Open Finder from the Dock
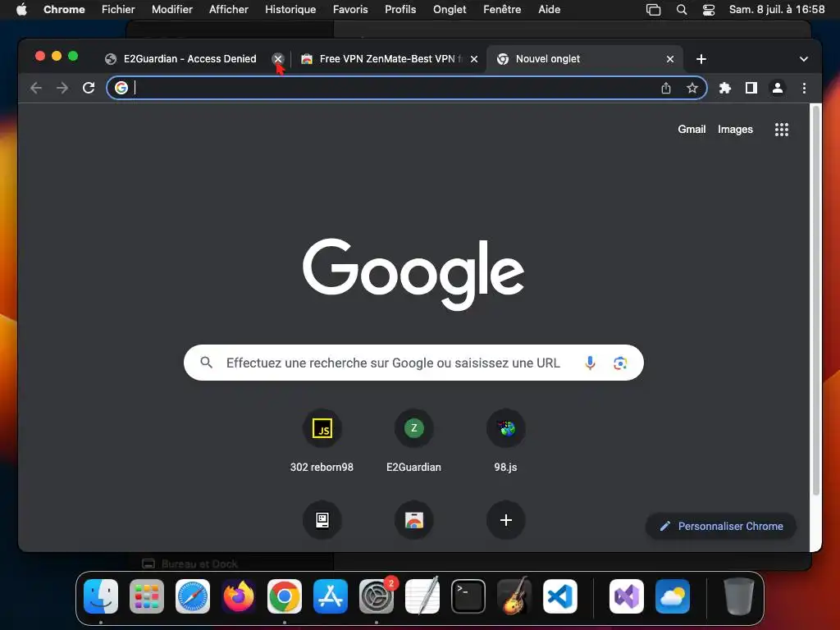 [101, 596]
